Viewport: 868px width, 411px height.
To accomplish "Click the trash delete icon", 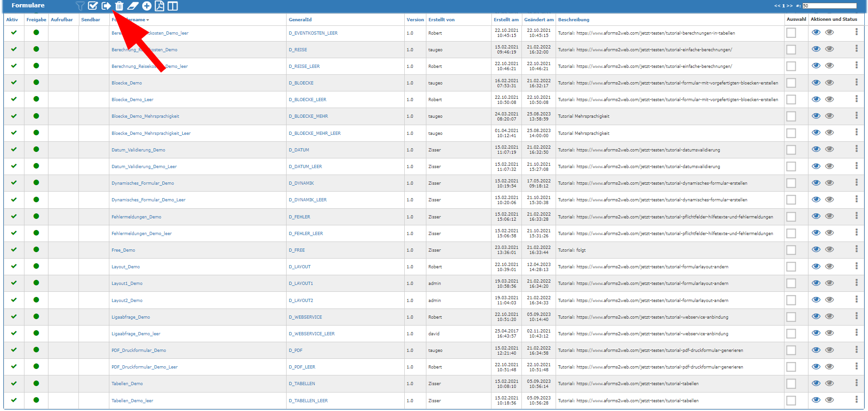I will pos(119,6).
